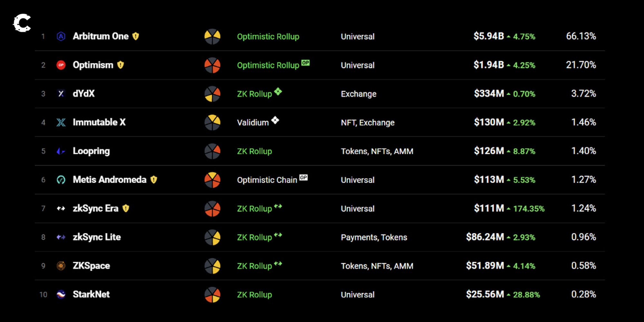Image resolution: width=644 pixels, height=322 pixels.
Task: Click the $5.94B value for Arbitrum One
Action: point(488,36)
